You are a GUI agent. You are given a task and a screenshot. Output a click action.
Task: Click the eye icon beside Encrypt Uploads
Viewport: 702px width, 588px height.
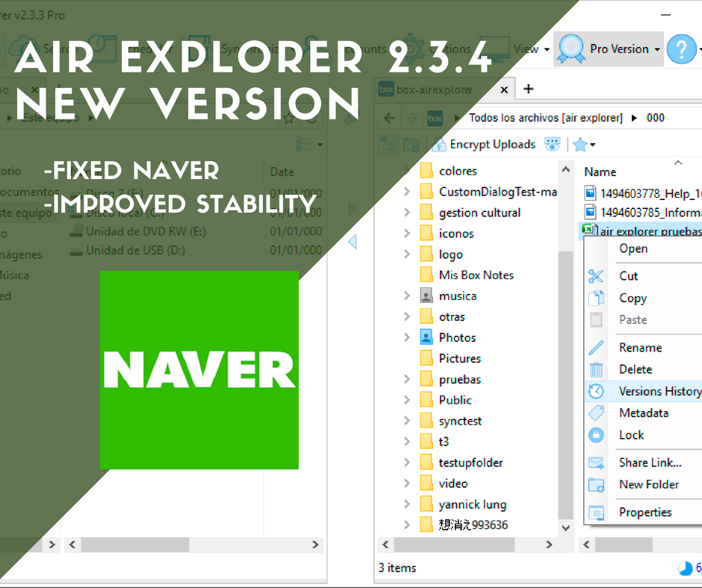pos(552,144)
